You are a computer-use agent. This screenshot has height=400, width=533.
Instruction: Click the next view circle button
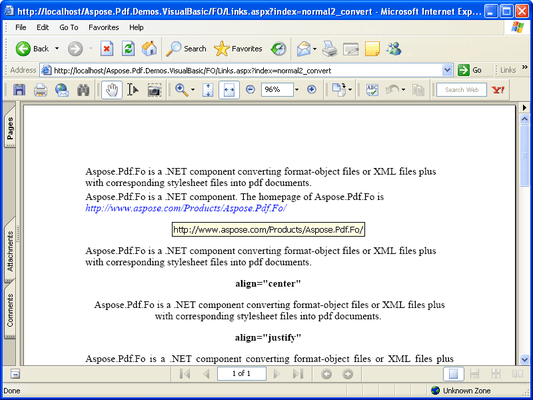pos(347,374)
